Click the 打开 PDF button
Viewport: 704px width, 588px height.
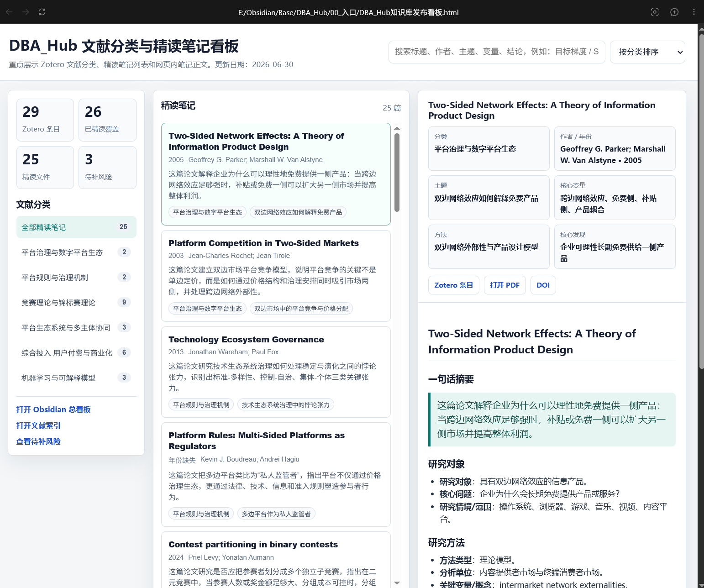point(505,285)
